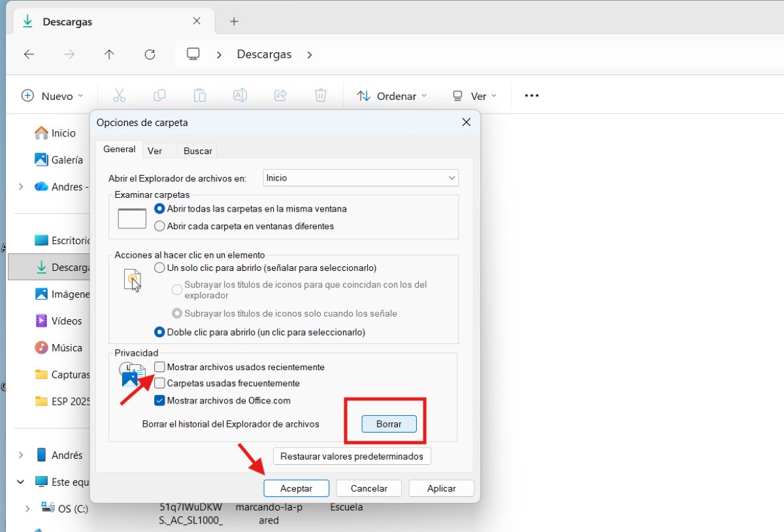784x532 pixels.
Task: Switch to the Ver tab
Action: [x=157, y=150]
